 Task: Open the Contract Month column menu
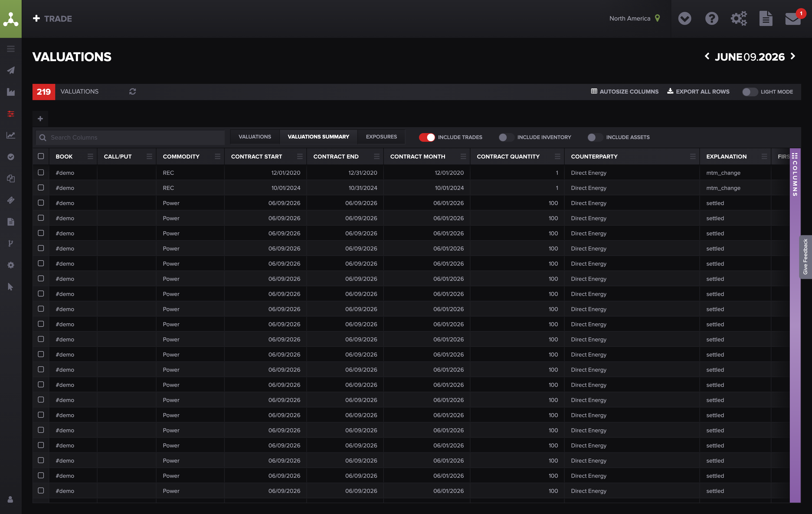click(x=463, y=156)
